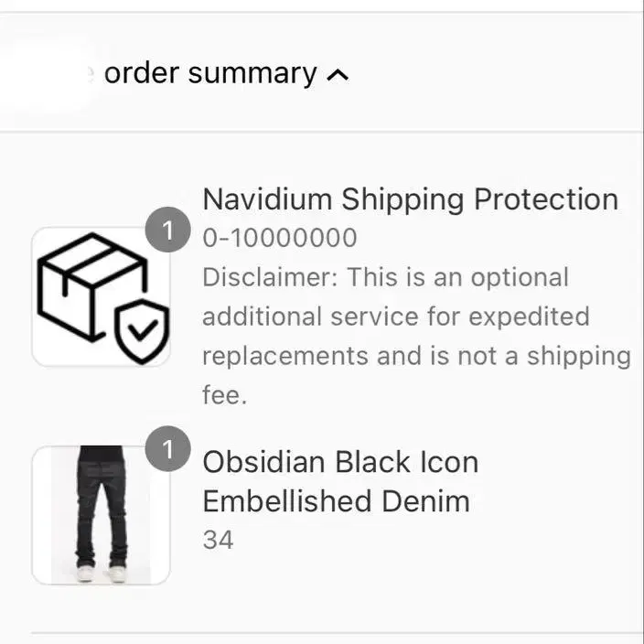Click the 0-10000000 variant label
The width and height of the screenshot is (644, 644).
coord(280,238)
